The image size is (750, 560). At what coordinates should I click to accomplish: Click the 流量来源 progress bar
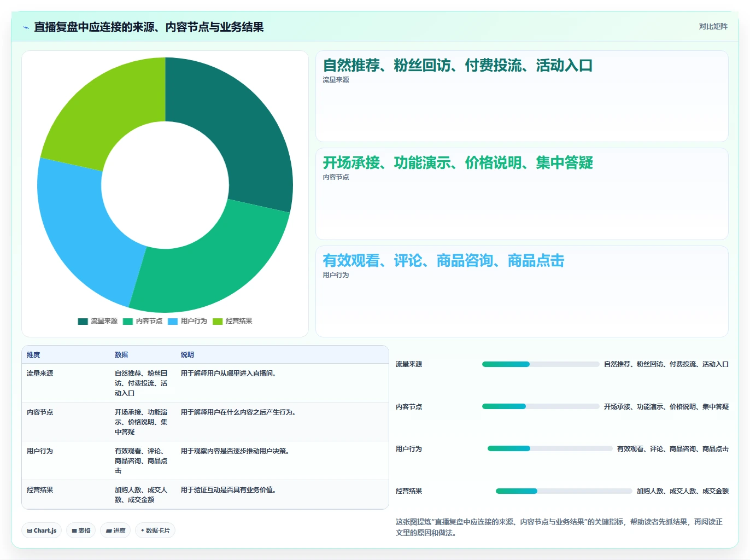pos(541,364)
